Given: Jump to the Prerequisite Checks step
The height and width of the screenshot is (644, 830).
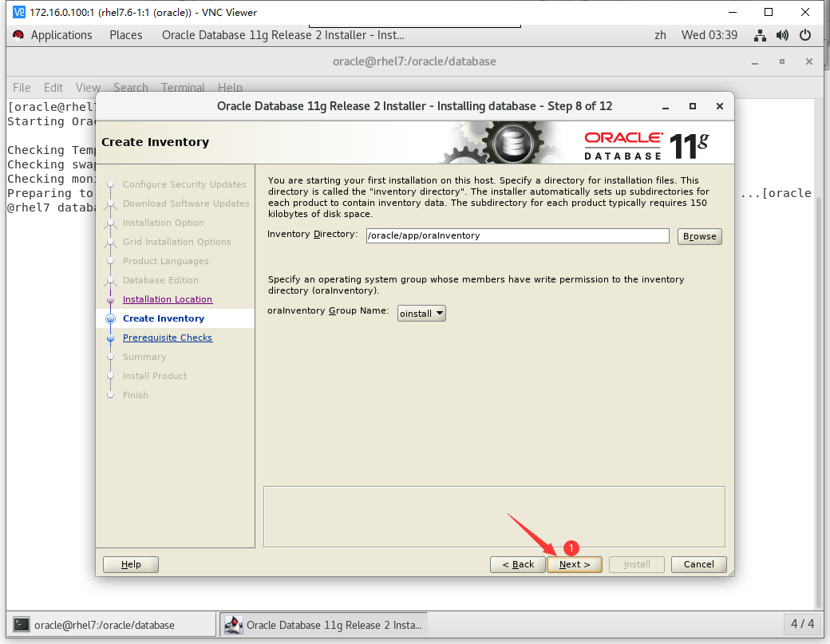Looking at the screenshot, I should pyautogui.click(x=168, y=338).
